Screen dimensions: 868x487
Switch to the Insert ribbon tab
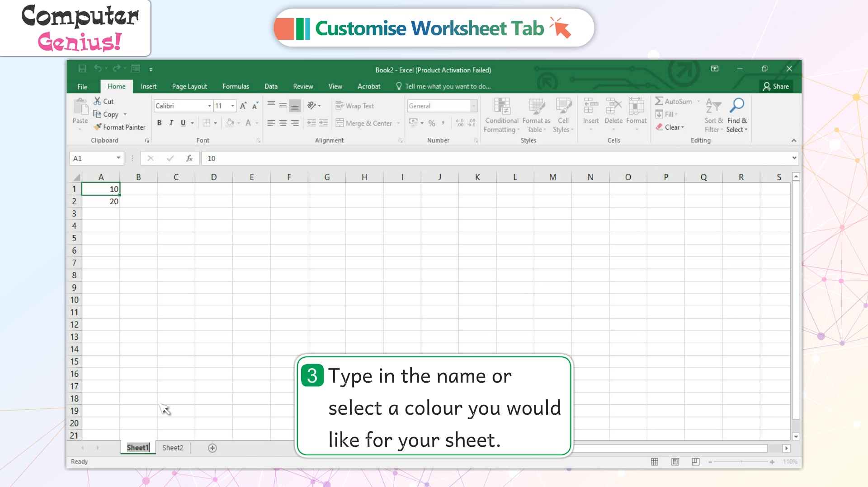[x=148, y=86]
